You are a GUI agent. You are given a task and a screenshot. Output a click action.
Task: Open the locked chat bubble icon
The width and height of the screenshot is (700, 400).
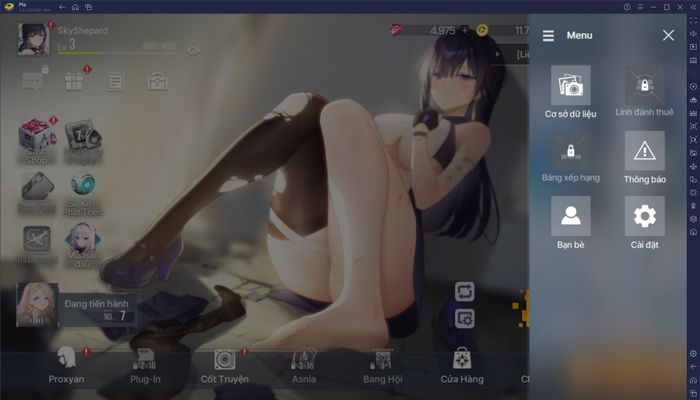coord(34,80)
